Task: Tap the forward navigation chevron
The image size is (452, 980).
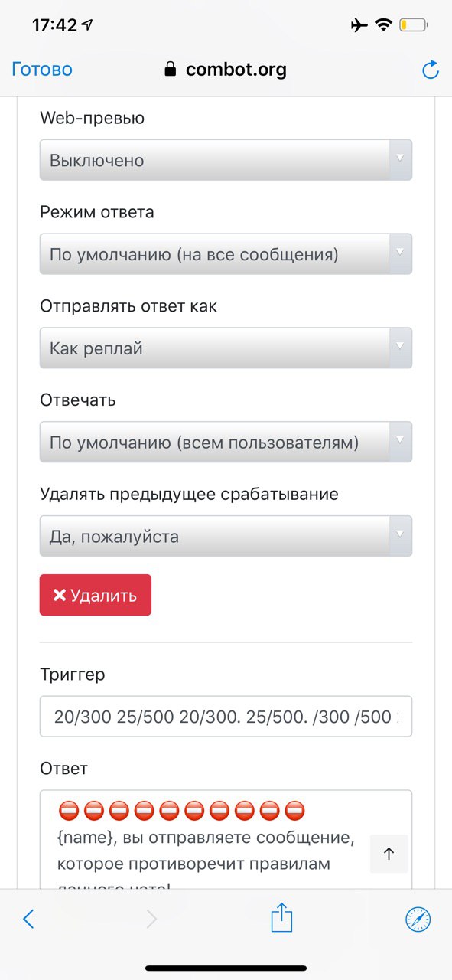Action: coord(151,919)
